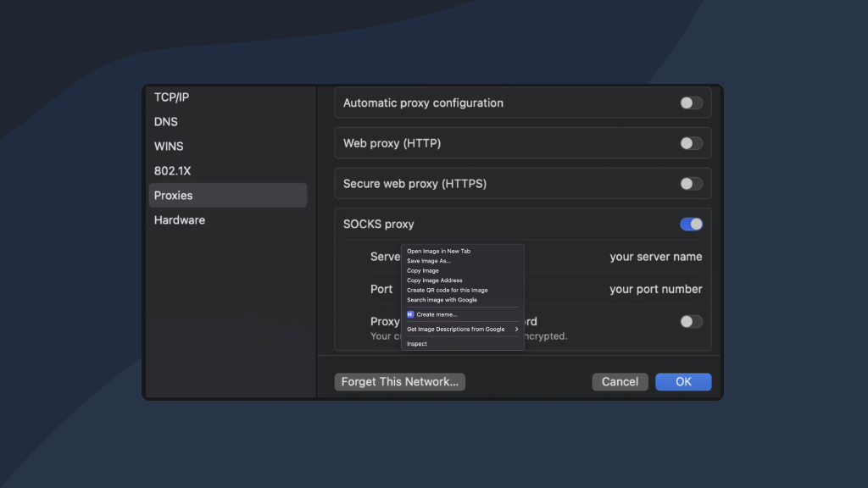Click the Create meme extension icon
This screenshot has height=488, width=868.
click(410, 314)
